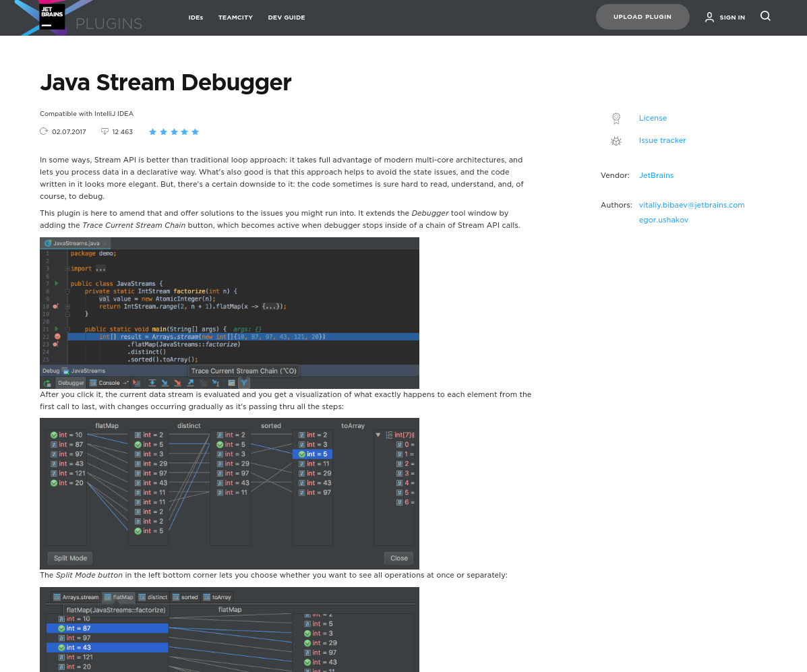Click the Authors: label
Image resolution: width=807 pixels, height=672 pixels.
(x=616, y=205)
